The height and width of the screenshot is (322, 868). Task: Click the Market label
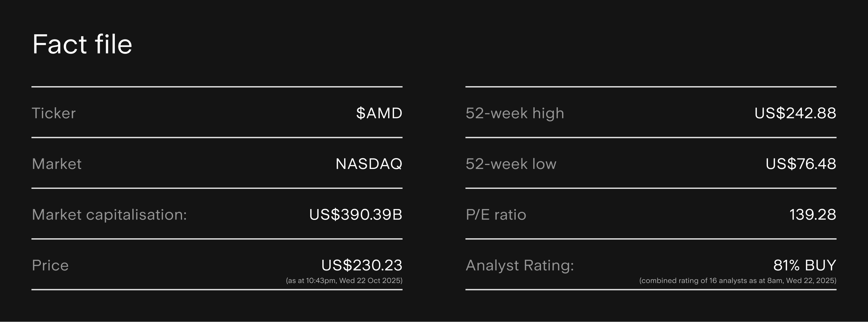pos(57,164)
